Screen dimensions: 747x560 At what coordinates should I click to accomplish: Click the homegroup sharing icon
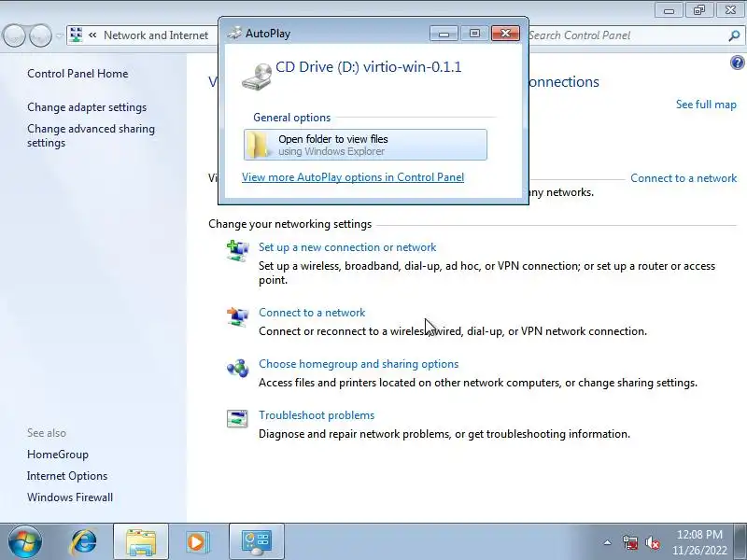coord(237,368)
